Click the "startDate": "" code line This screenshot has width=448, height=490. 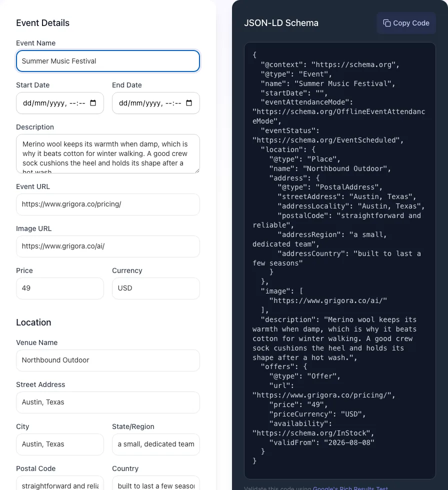[294, 93]
